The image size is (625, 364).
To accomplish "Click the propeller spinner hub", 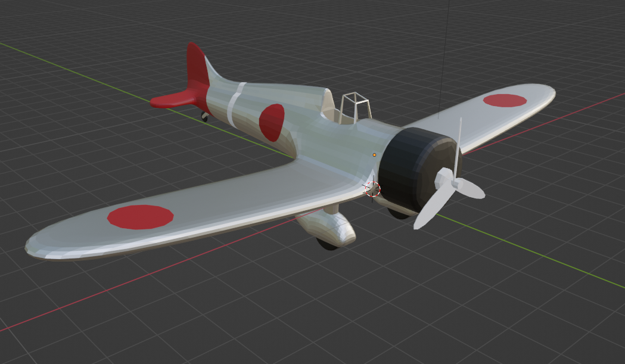I will (445, 179).
